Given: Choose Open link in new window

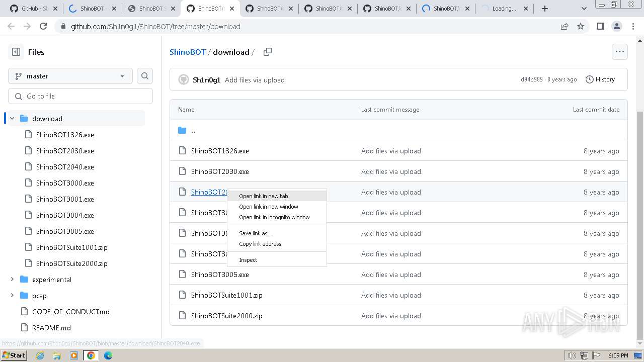Looking at the screenshot, I should tap(277, 207).
